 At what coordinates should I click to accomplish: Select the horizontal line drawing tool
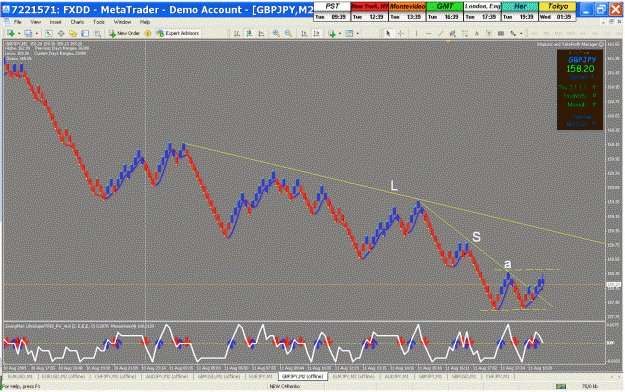pyautogui.click(x=428, y=34)
